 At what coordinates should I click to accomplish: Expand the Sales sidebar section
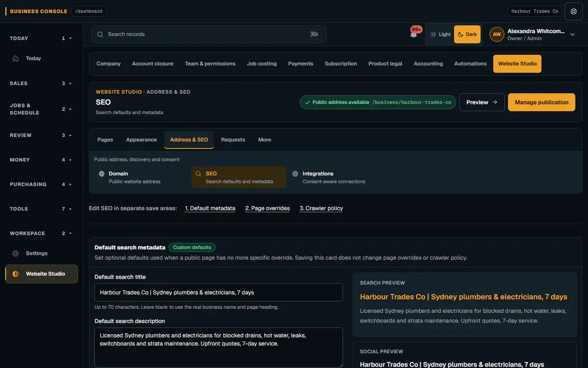click(x=41, y=83)
